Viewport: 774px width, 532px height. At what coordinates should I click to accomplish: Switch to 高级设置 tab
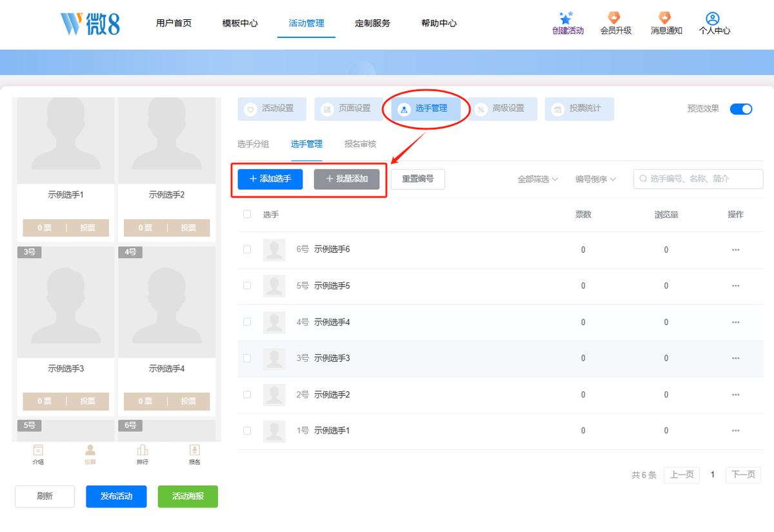click(502, 109)
